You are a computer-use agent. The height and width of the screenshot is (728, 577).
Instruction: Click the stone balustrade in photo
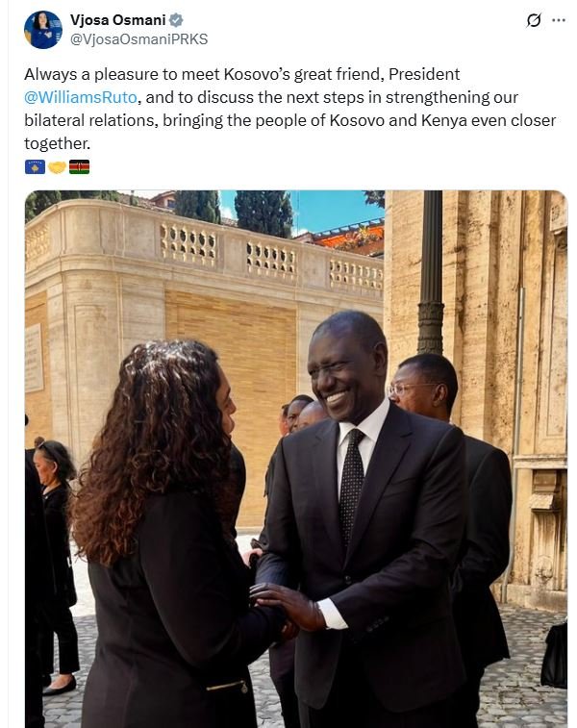click(269, 258)
